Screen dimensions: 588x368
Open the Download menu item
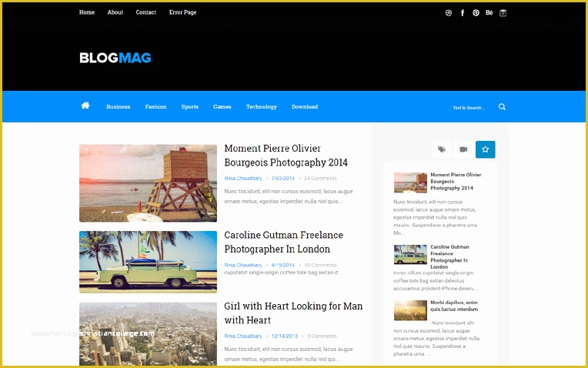point(305,107)
